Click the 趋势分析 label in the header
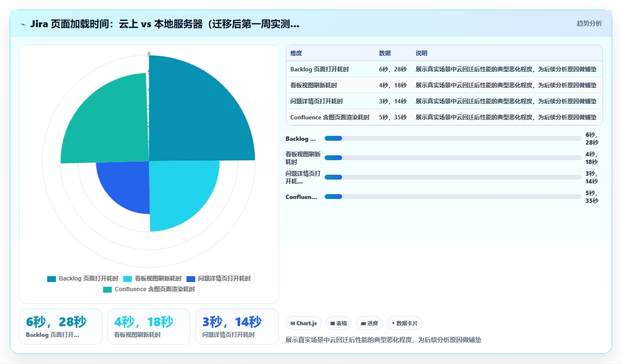 pos(589,23)
